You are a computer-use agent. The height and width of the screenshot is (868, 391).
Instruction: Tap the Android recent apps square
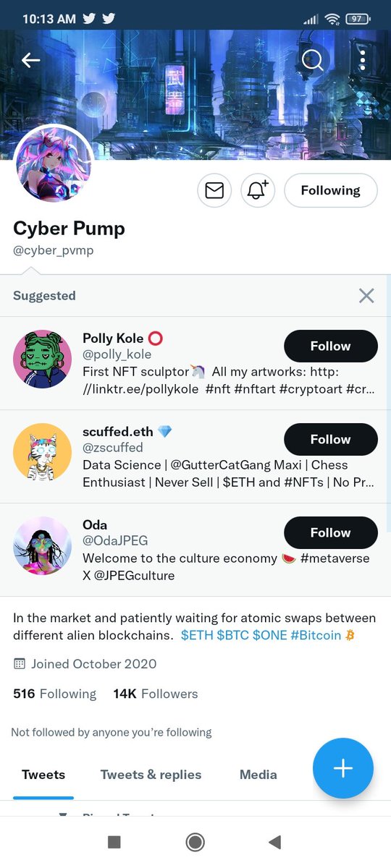[114, 842]
